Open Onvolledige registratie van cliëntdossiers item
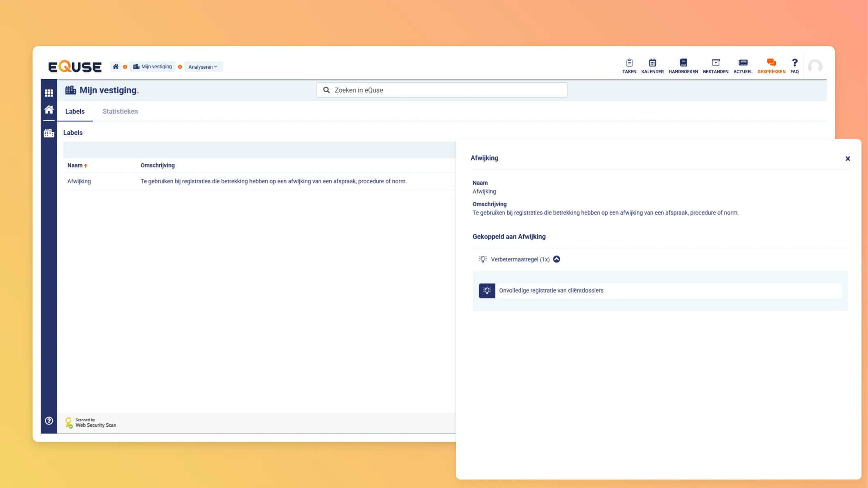The width and height of the screenshot is (868, 488). tap(551, 291)
